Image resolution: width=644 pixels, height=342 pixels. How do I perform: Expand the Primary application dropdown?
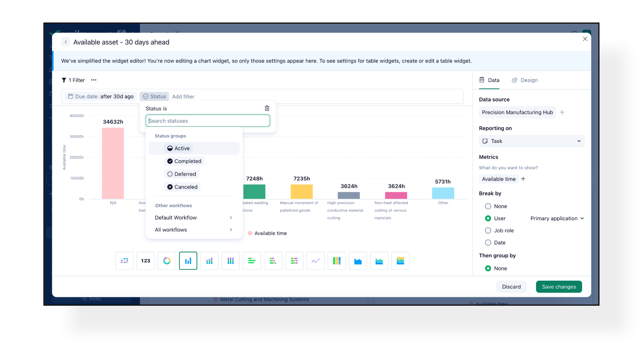(557, 218)
